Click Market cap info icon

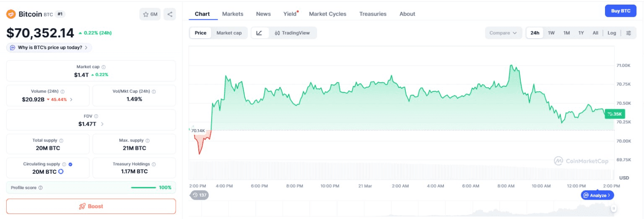(x=104, y=67)
